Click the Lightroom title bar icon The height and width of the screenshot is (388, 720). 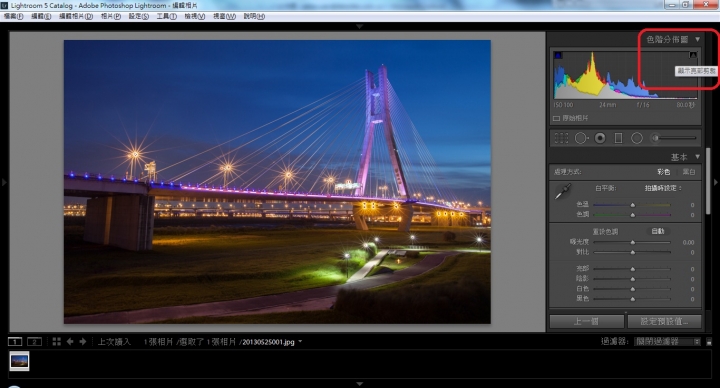click(5, 6)
